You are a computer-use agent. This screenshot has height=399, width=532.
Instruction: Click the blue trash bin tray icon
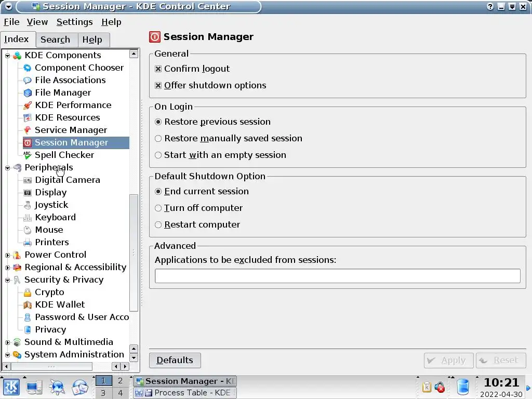pos(463,387)
